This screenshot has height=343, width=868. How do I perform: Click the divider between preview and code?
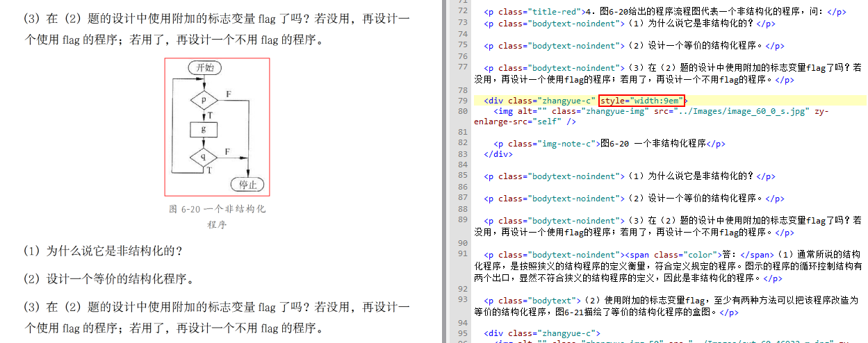[443, 171]
